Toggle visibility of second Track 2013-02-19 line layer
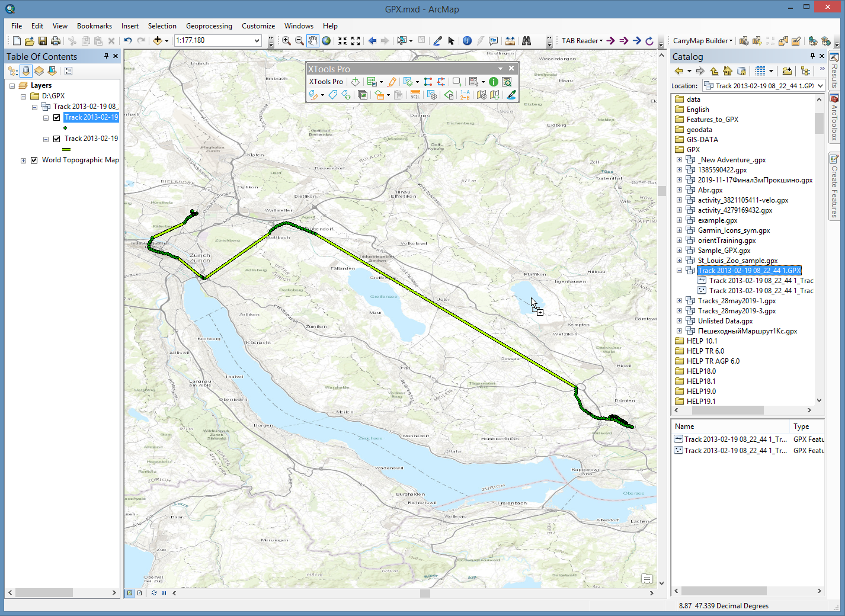The image size is (845, 616). click(x=57, y=139)
